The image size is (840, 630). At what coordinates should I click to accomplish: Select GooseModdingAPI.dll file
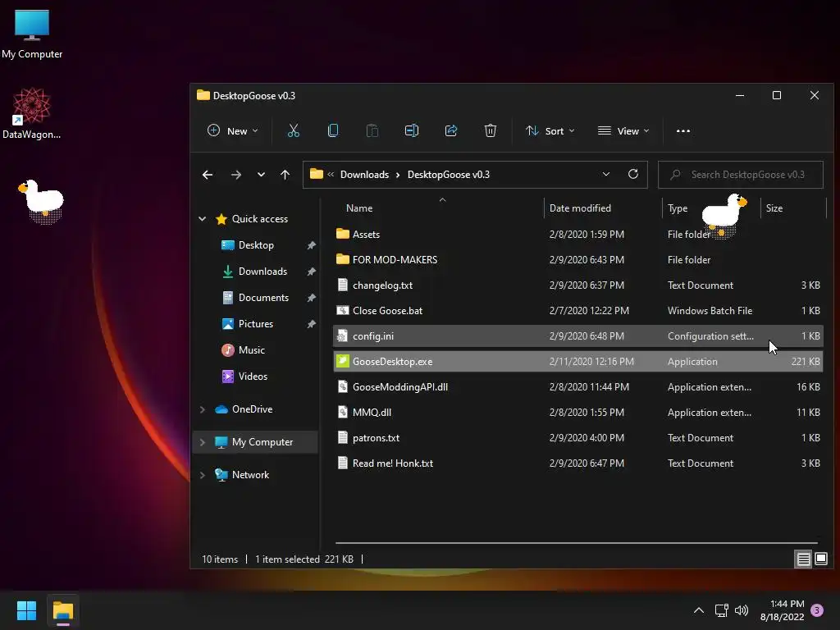click(577, 387)
